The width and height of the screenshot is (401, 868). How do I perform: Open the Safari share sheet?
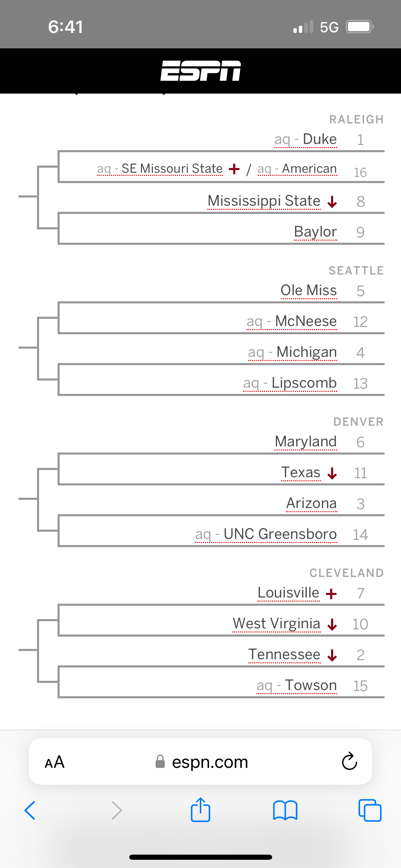coord(200,810)
